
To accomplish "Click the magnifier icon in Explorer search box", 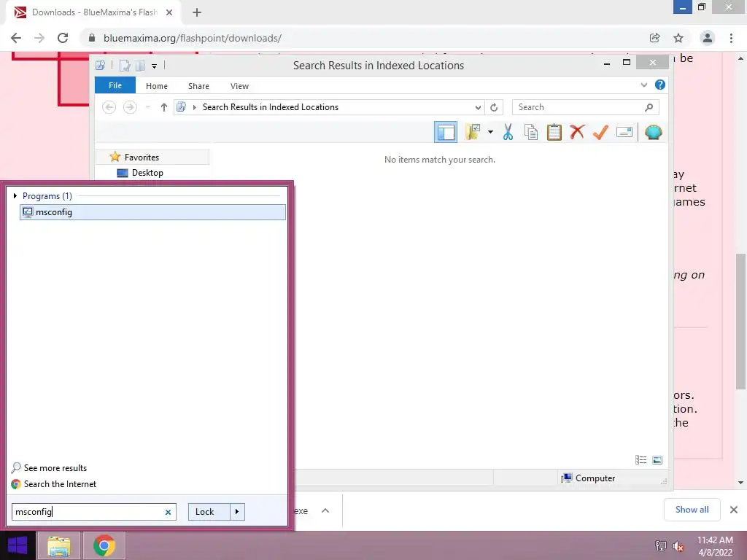I will pos(649,107).
